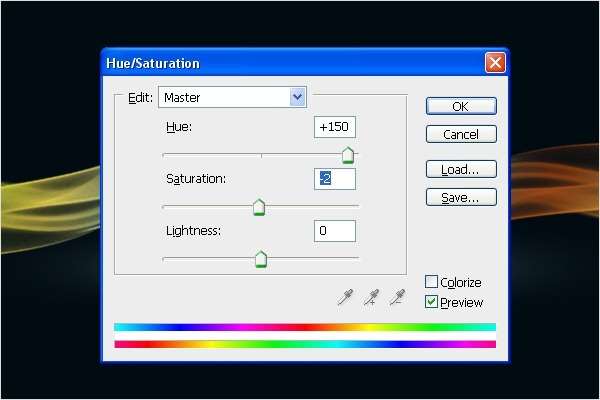Enable the Colorize checkbox
This screenshot has height=400, width=600.
[431, 282]
